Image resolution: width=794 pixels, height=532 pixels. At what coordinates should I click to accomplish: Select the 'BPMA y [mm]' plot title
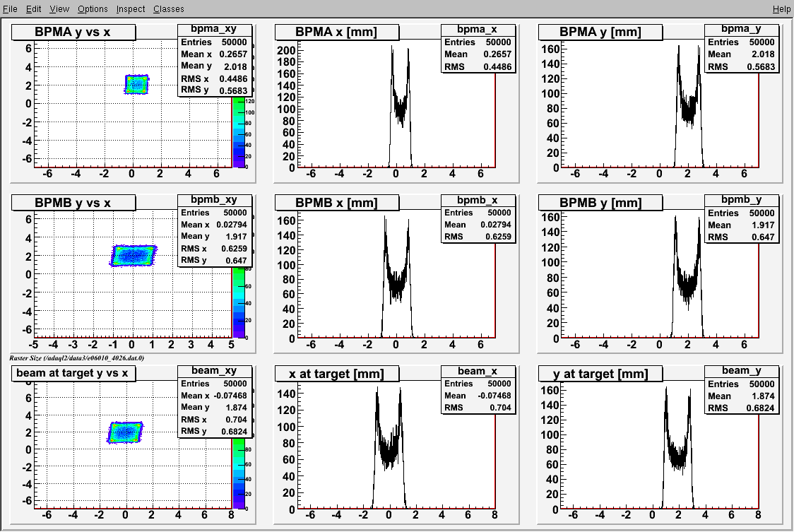point(600,32)
